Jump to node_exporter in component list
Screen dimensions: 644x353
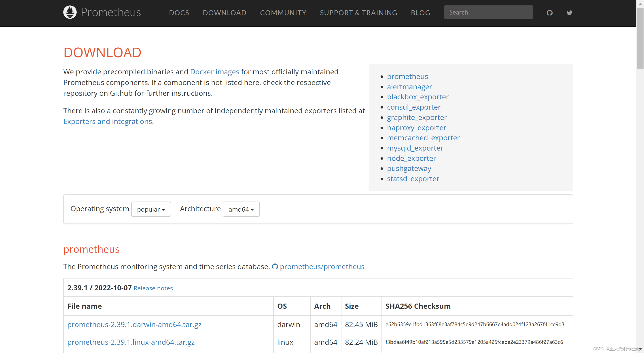(411, 158)
